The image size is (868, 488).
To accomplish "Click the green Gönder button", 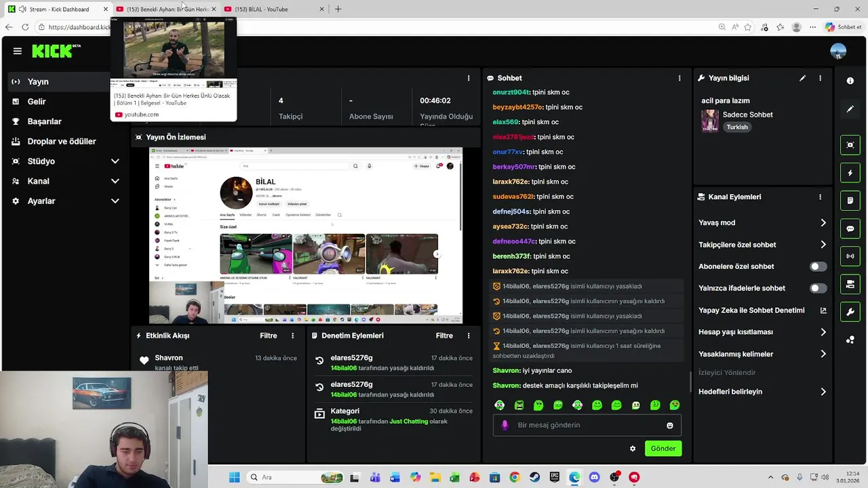I will pos(663,449).
